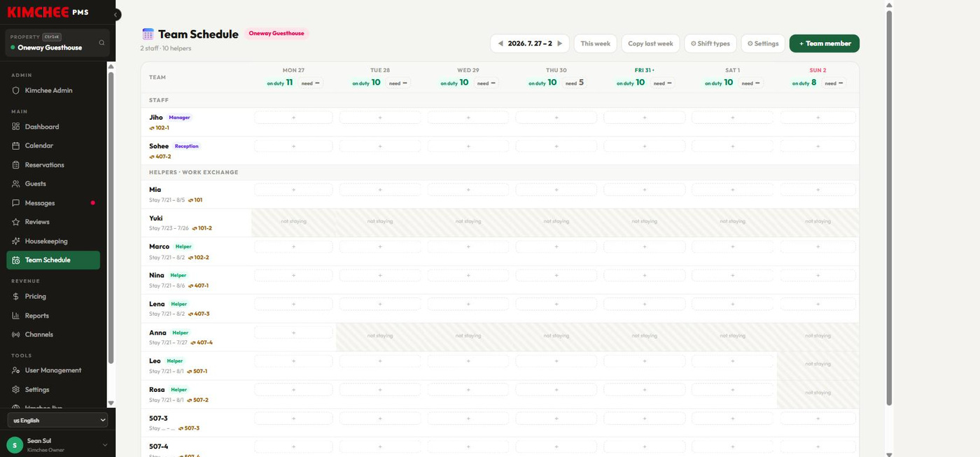Add a shift for Sohee on Friday
Screen dimensions: 980x457
(x=644, y=146)
